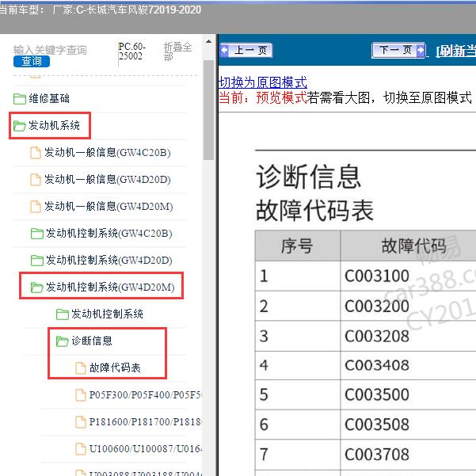Collapse the 发动机控制系统(GW4D20M) folder icon
Image resolution: width=476 pixels, height=476 pixels.
tap(37, 288)
